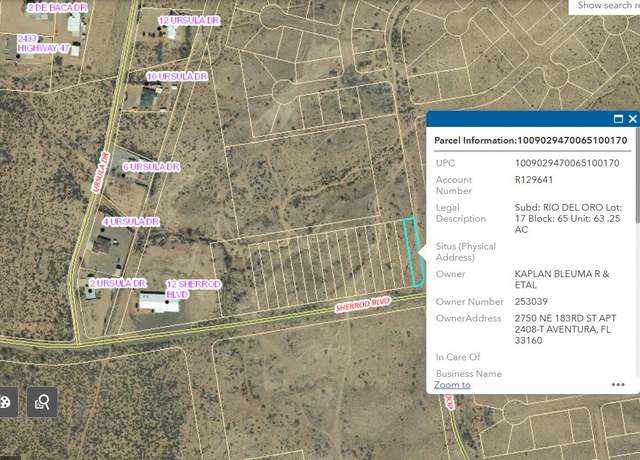The height and width of the screenshot is (460, 640).
Task: Click the UPC value in the popup table
Action: [567, 163]
